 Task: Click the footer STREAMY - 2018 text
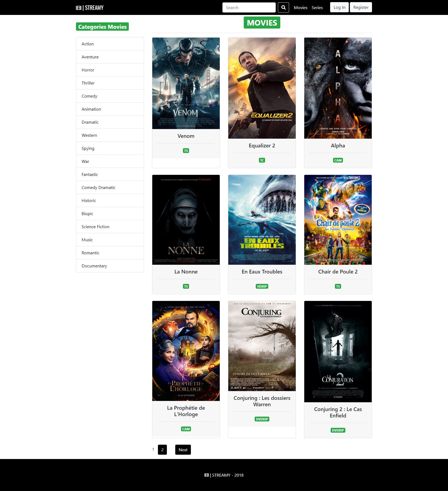228,475
